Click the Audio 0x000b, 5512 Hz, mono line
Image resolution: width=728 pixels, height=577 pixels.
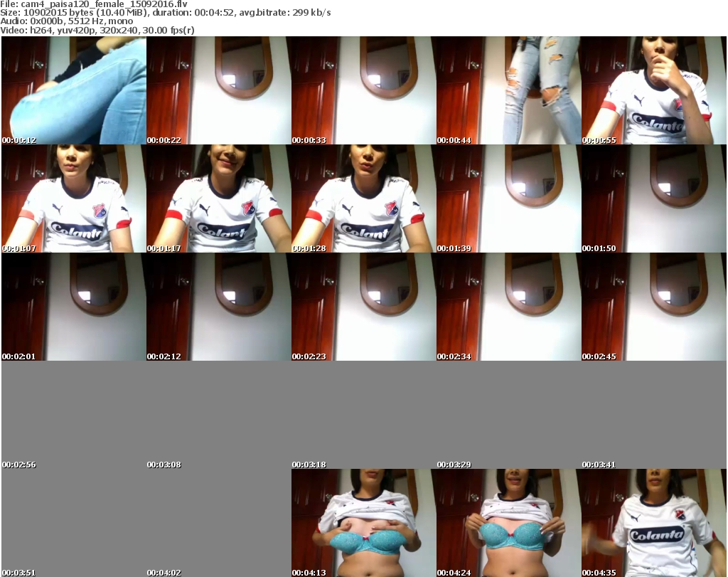[x=67, y=21]
